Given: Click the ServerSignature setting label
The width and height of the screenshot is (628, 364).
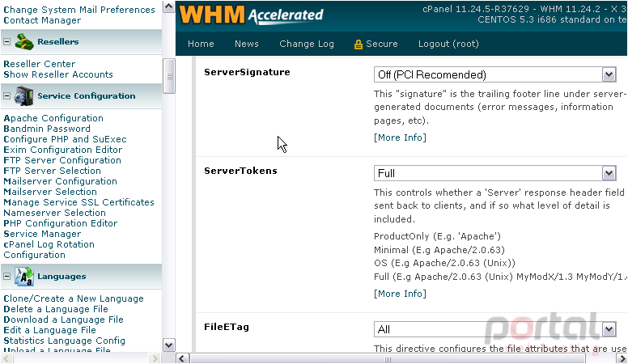Looking at the screenshot, I should point(247,72).
